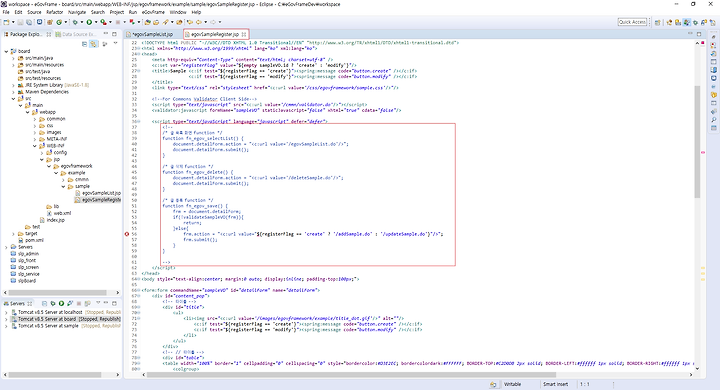Image resolution: width=720 pixels, height=390 pixels.
Task: Select JRE System Library in the tree
Action: (53, 85)
